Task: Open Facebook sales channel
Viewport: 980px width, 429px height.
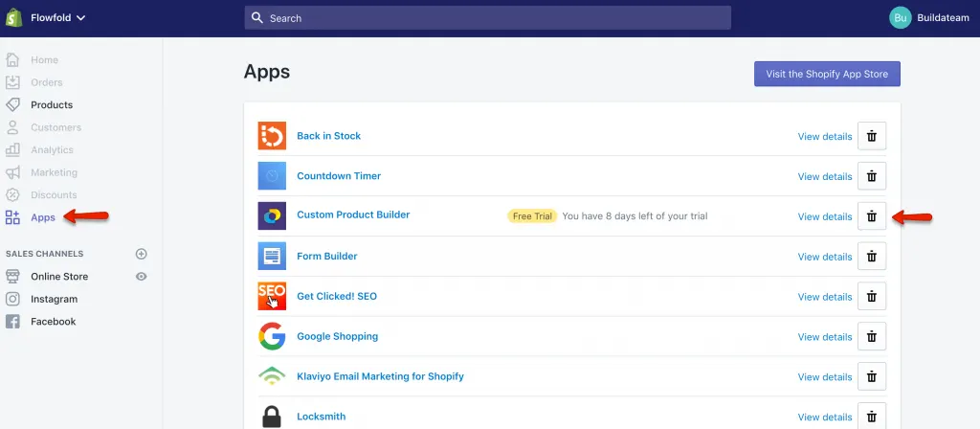Action: [54, 322]
